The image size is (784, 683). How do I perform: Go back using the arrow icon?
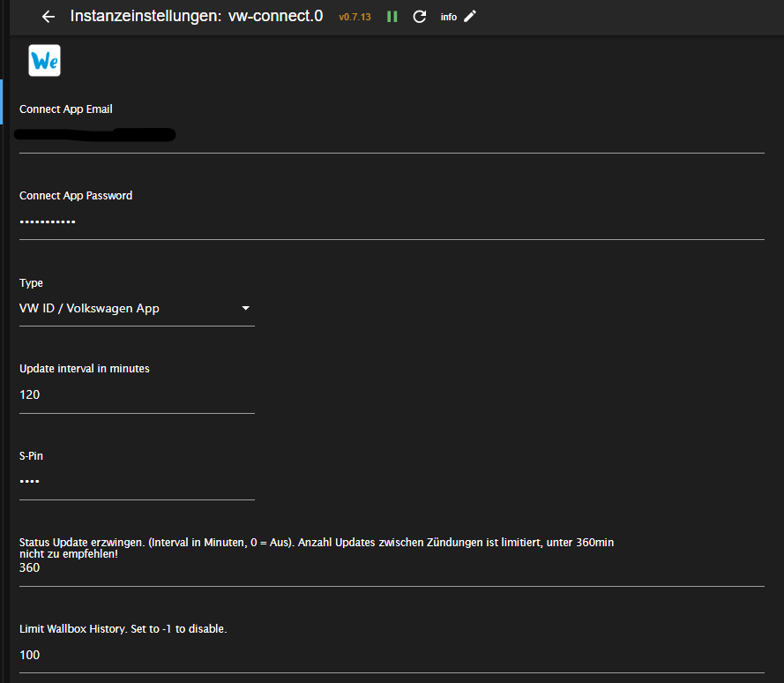(48, 17)
